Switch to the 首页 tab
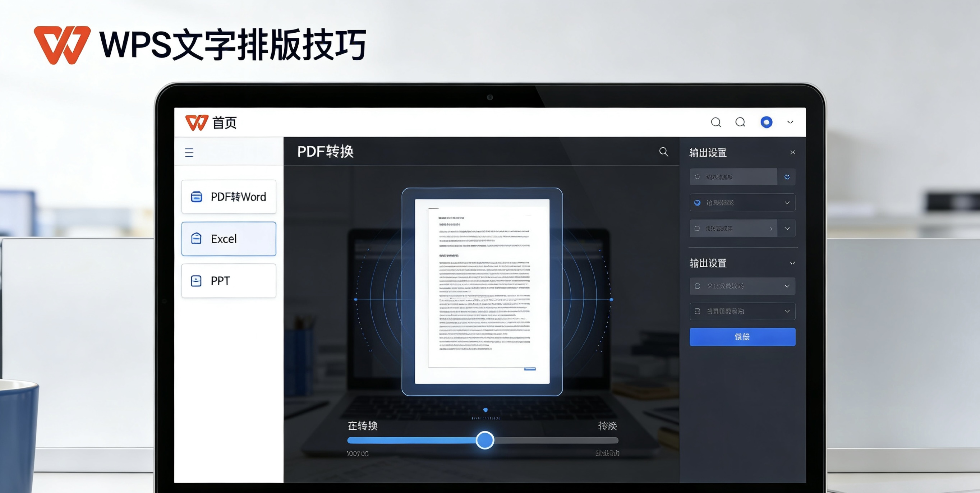Viewport: 980px width, 493px height. 225,123
